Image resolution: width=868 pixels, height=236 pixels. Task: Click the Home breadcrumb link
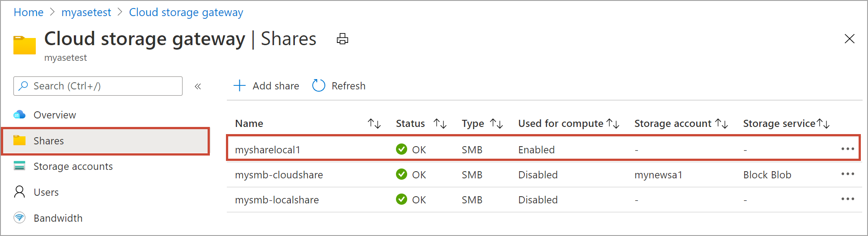tap(29, 13)
